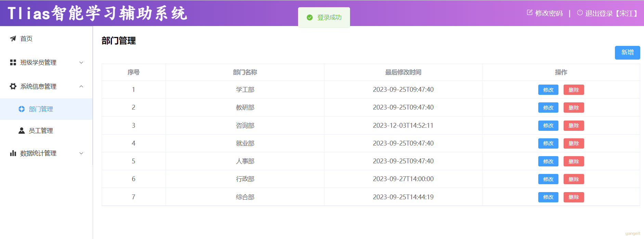This screenshot has width=644, height=239.
Task: Click 修改 for 就业部 row
Action: click(x=548, y=143)
